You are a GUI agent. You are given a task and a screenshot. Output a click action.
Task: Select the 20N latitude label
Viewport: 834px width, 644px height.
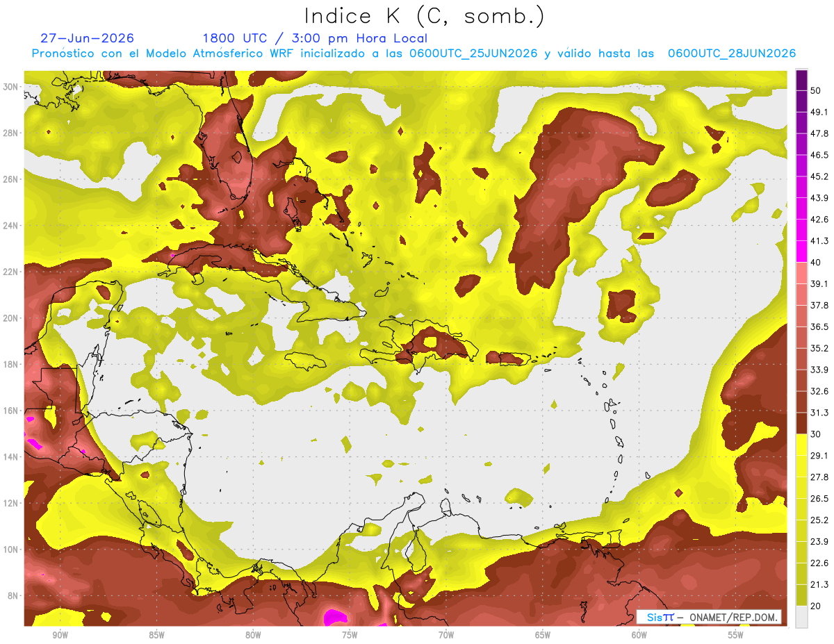12,318
